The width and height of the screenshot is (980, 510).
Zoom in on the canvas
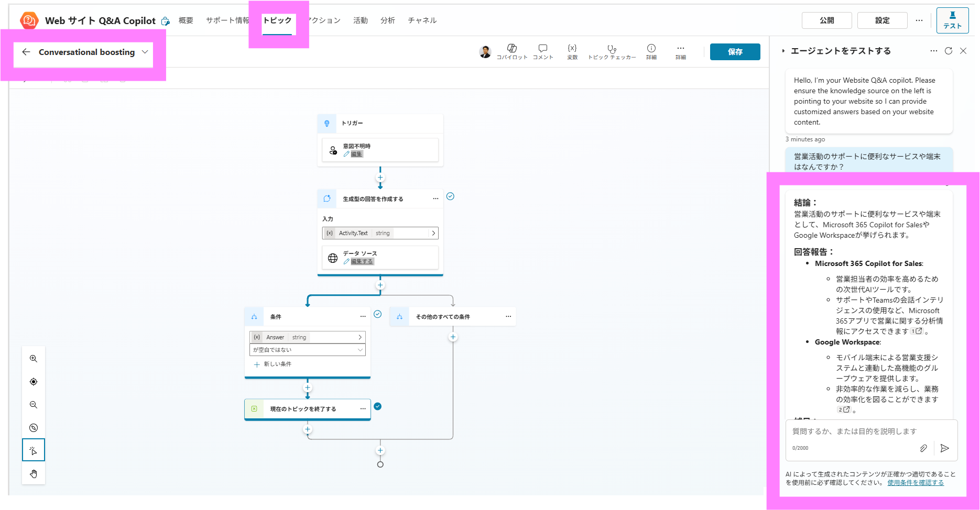click(34, 359)
